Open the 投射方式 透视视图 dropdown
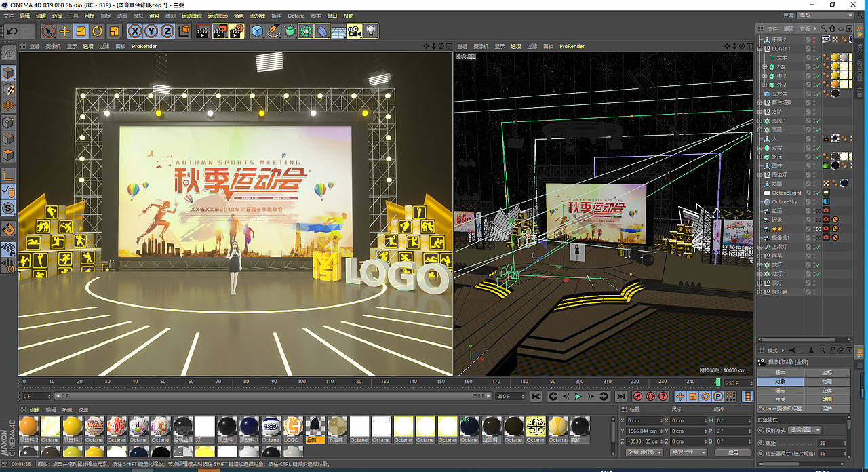The image size is (868, 472). 806,430
